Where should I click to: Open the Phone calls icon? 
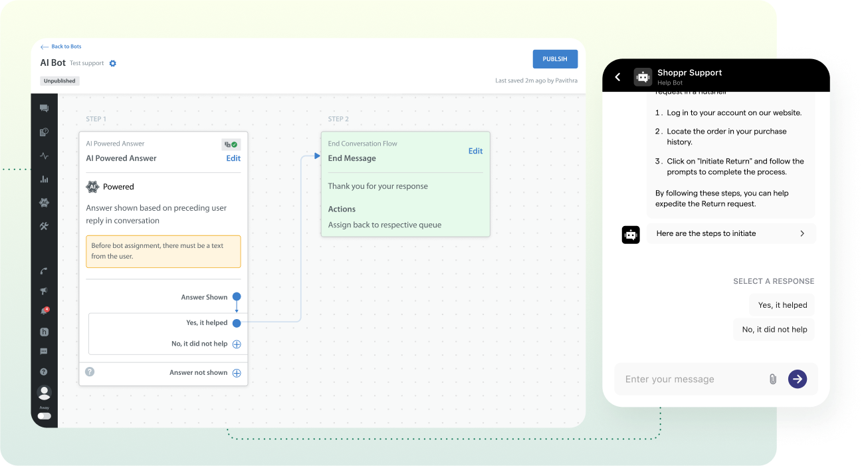(x=44, y=271)
